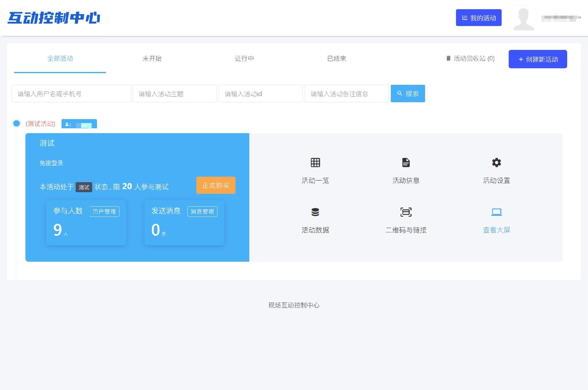Image resolution: width=588 pixels, height=390 pixels.
Task: Click the blurred user tag beside 测试活动
Action: (79, 124)
